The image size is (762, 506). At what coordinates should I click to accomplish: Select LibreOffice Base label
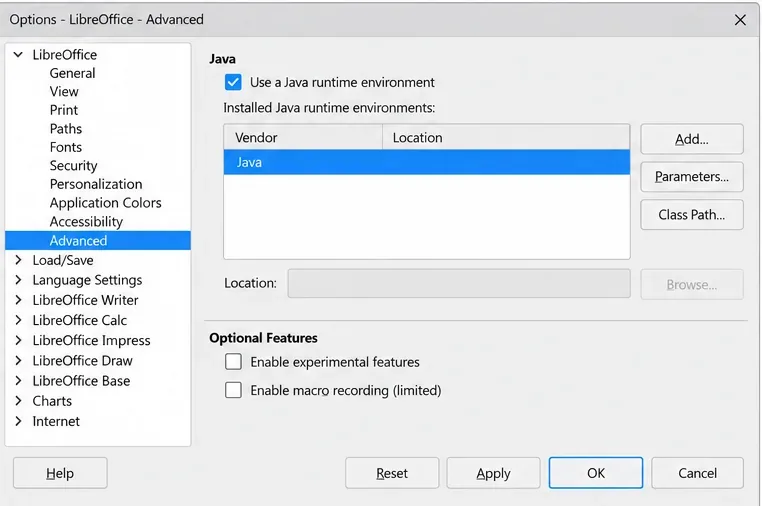(81, 381)
